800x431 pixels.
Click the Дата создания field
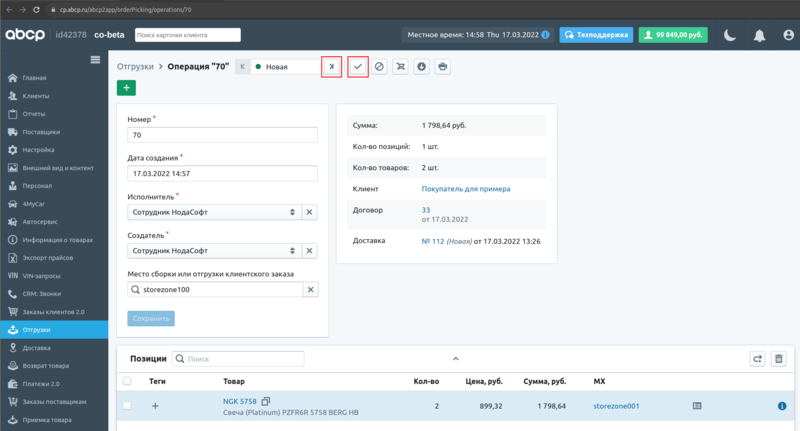(222, 173)
